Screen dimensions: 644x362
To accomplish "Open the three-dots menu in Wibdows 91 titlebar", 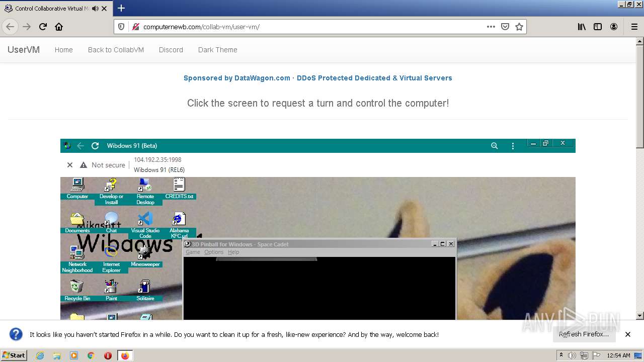I will [513, 146].
